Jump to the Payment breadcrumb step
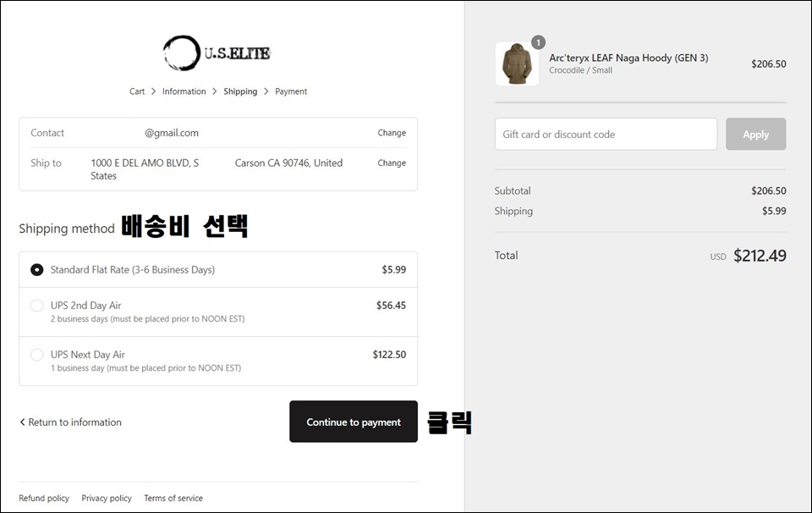Screen dimensions: 812x513 (291, 91)
